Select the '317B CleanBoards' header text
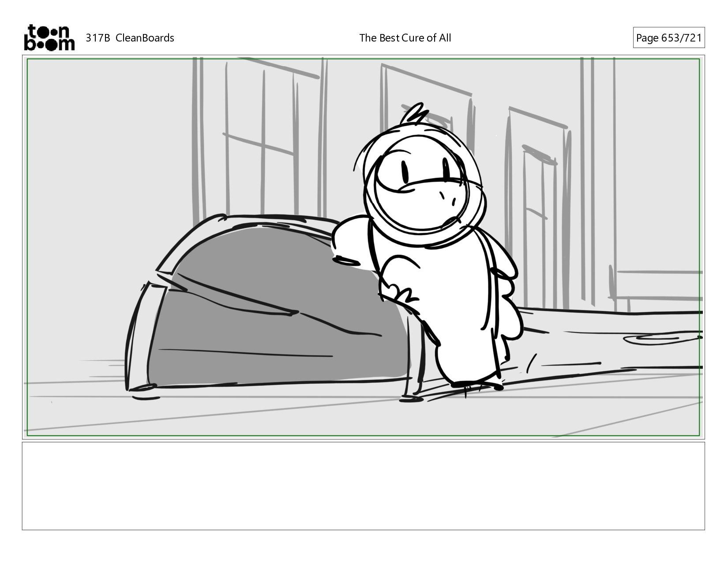728x563 pixels. [130, 38]
